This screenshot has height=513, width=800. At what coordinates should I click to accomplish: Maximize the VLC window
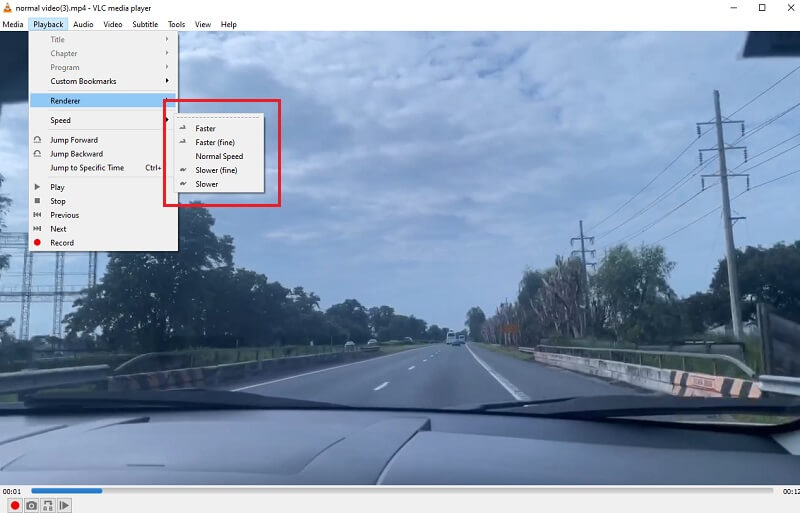[762, 8]
